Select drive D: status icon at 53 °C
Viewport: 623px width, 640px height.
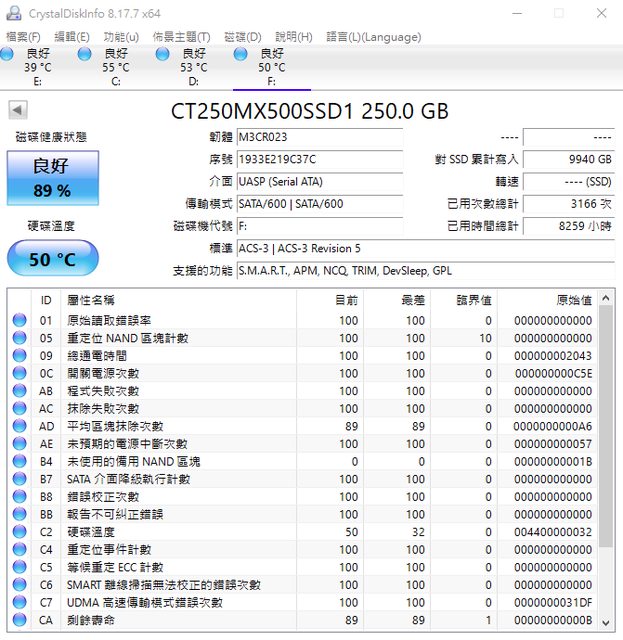pyautogui.click(x=162, y=54)
